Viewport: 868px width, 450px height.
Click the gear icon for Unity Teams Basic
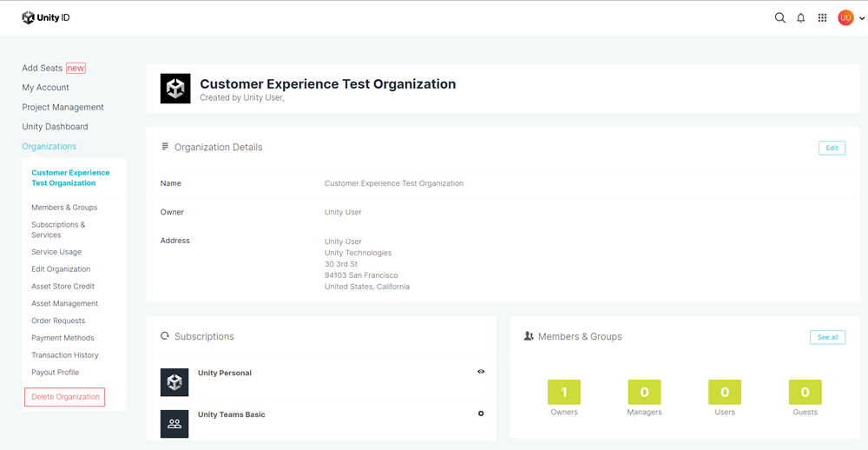(x=481, y=414)
